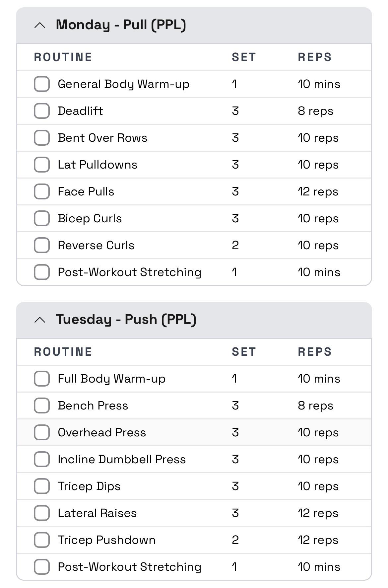This screenshot has width=388, height=588.
Task: Toggle the Bicep Curls checkbox
Action: [42, 218]
